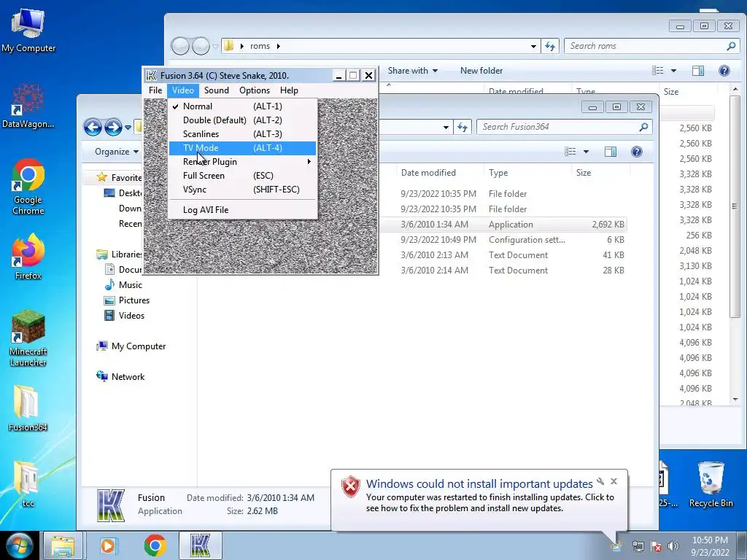Choose Double (Default) video size
747x560 pixels.
coord(242,120)
